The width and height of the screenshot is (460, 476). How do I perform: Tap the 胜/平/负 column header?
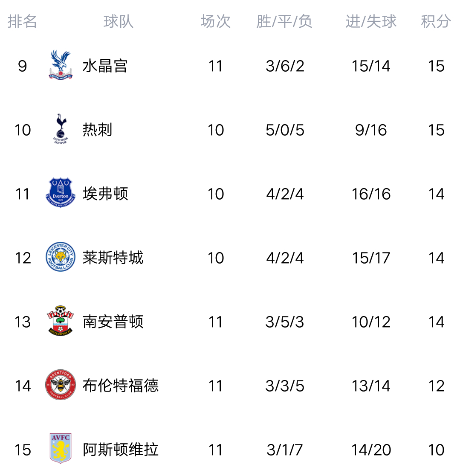click(x=284, y=21)
